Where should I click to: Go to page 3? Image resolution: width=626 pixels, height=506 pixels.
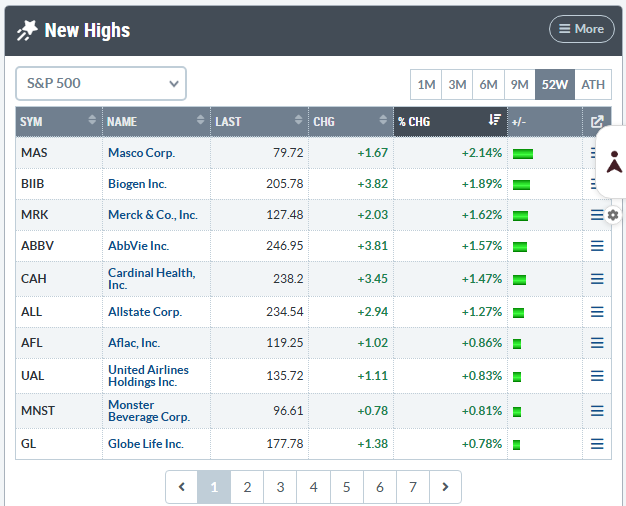(280, 487)
